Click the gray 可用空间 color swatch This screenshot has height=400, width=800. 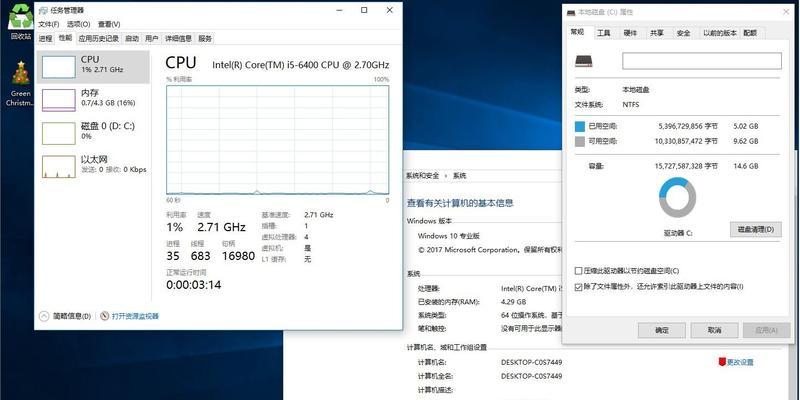click(580, 141)
